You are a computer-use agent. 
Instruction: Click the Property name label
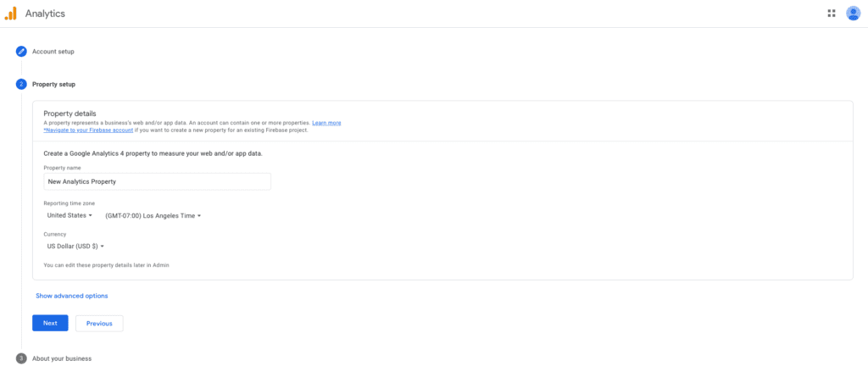coord(62,168)
